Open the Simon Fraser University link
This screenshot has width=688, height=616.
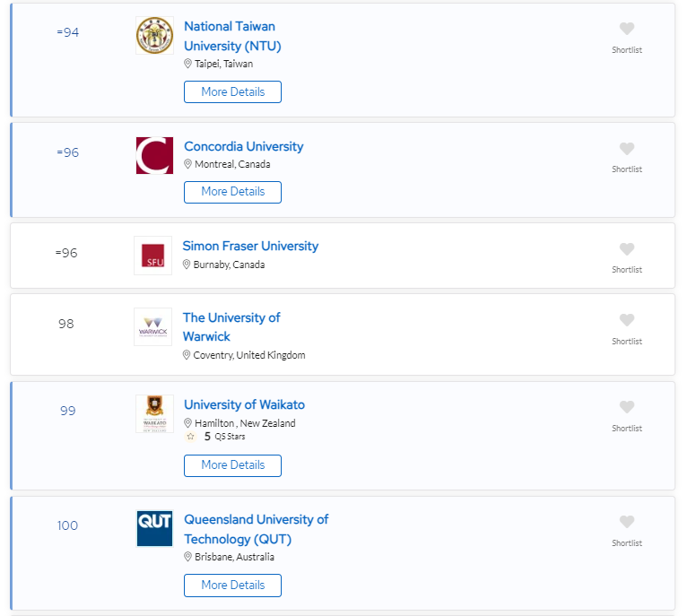(x=250, y=246)
